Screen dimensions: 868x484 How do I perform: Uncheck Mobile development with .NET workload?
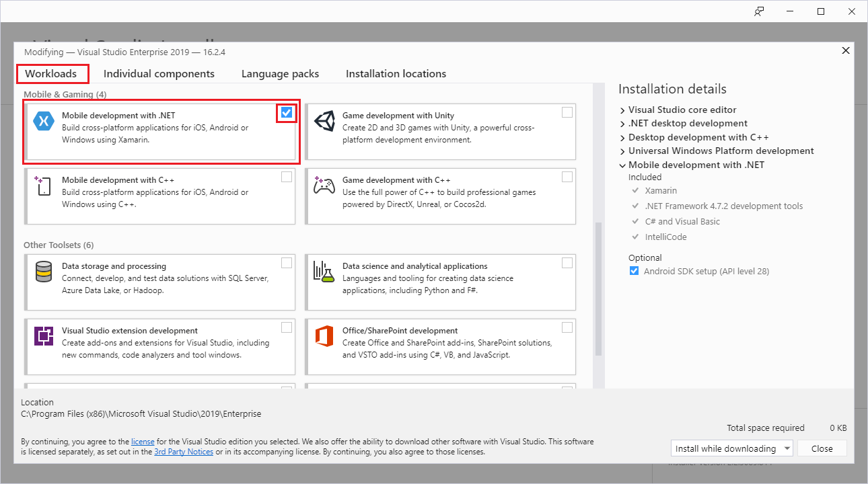click(287, 113)
